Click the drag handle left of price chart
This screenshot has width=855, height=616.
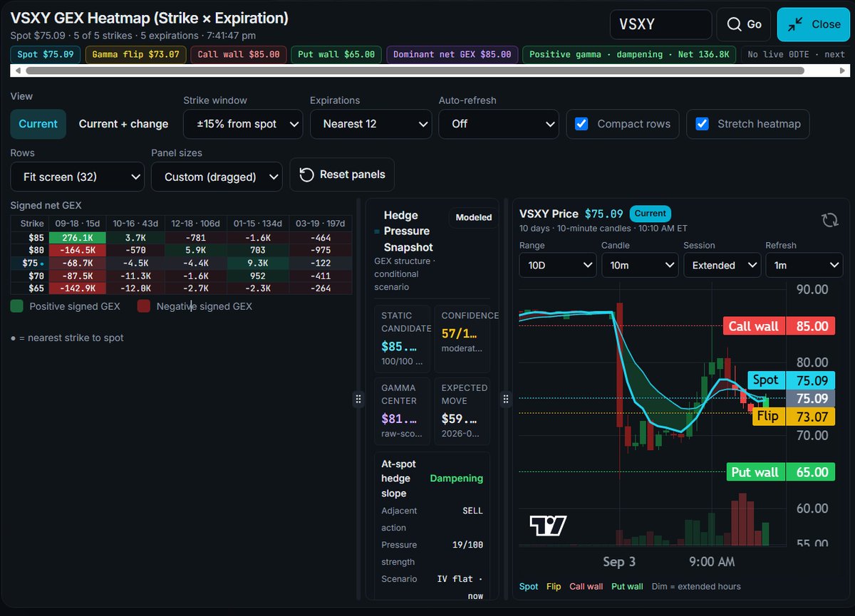pyautogui.click(x=507, y=400)
